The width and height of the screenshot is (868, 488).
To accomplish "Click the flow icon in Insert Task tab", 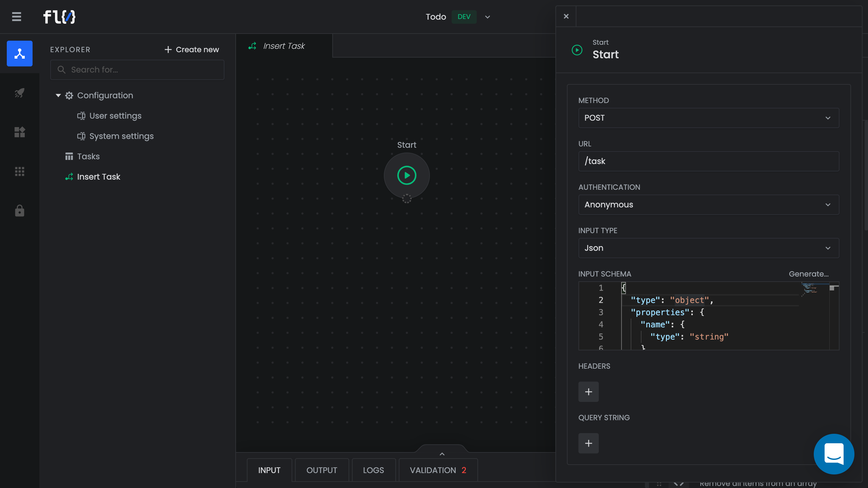I will point(252,46).
